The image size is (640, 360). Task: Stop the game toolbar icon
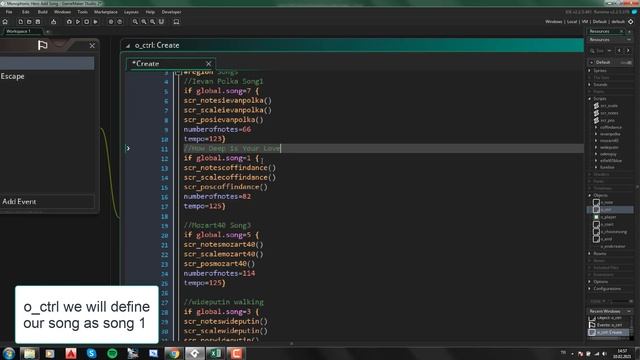[87, 22]
